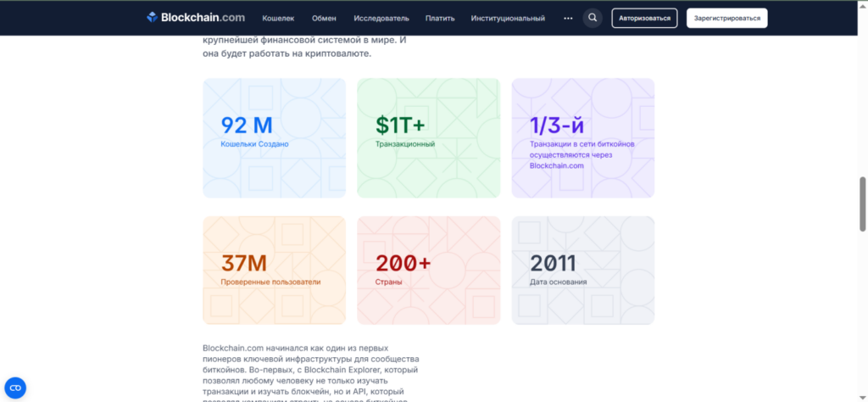Click the Blockchain.com logo
868x402 pixels.
196,18
